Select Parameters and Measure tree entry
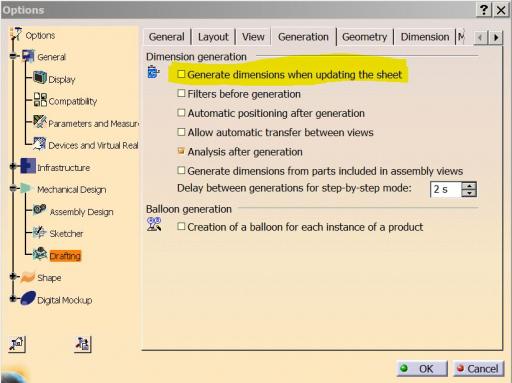Screen dimensions: 512x383 [93, 123]
